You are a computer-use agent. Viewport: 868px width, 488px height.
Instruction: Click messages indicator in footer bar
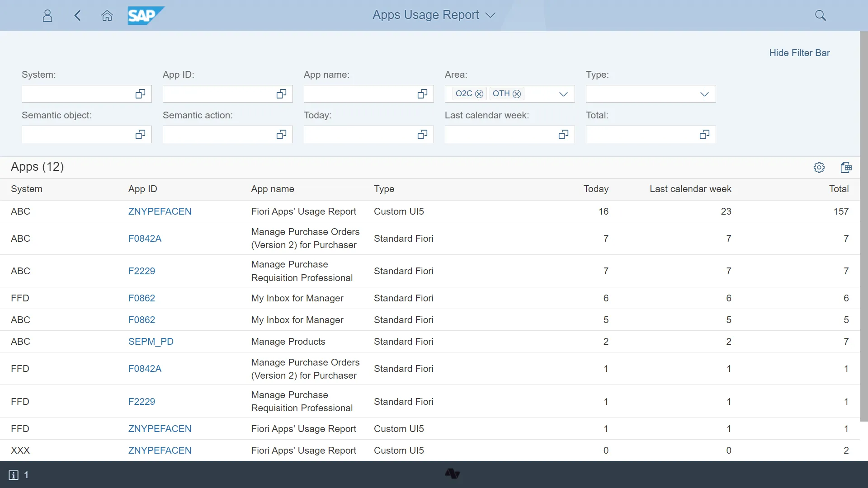18,475
